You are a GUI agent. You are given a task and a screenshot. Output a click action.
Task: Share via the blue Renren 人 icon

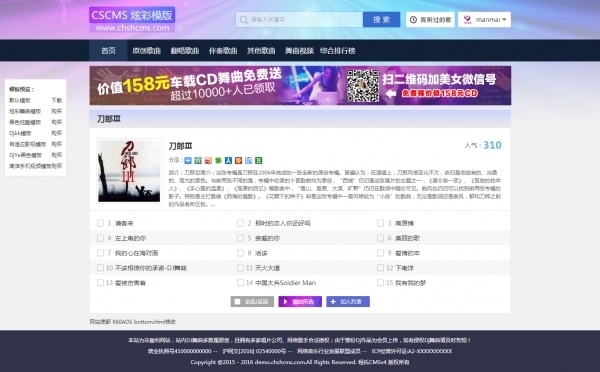point(228,160)
